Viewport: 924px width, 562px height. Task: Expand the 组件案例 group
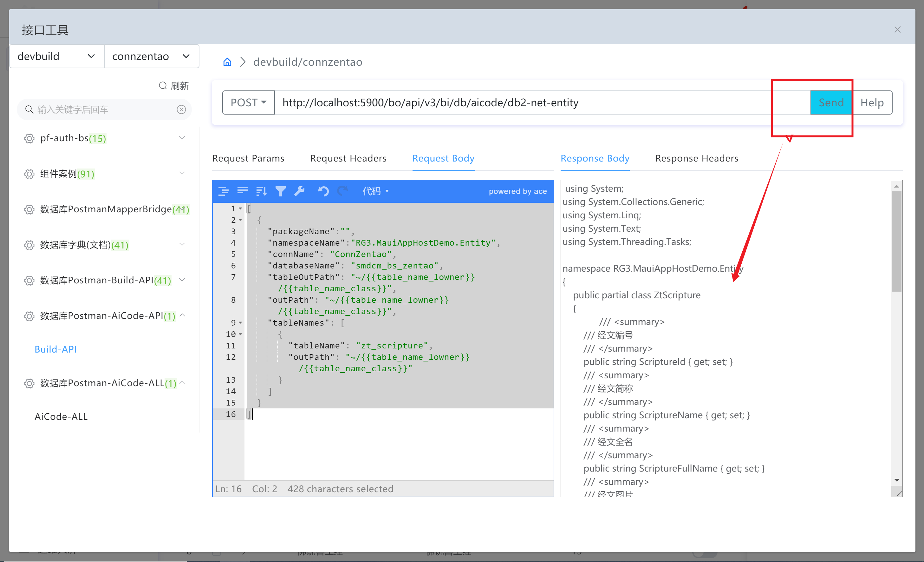182,173
